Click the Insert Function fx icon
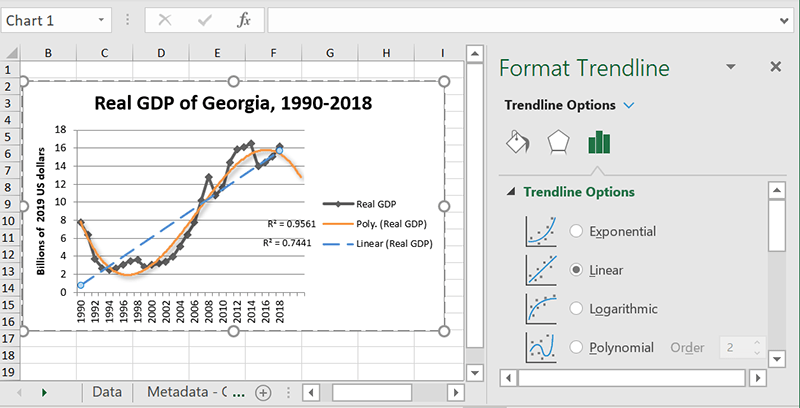This screenshot has width=800, height=408. click(244, 20)
